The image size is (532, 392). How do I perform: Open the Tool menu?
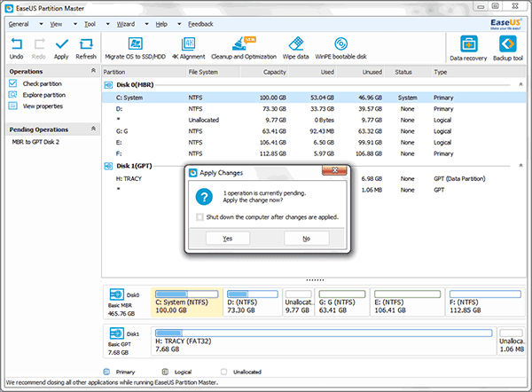(90, 24)
